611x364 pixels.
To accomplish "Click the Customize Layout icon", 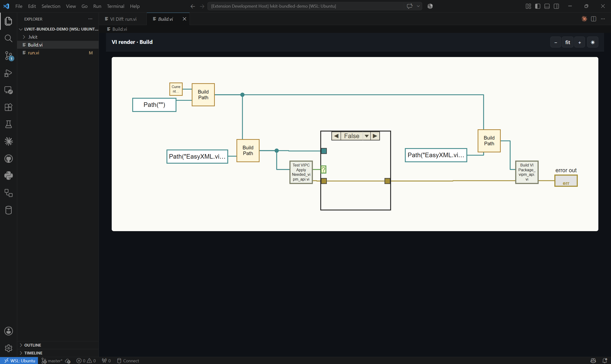I will [528, 6].
